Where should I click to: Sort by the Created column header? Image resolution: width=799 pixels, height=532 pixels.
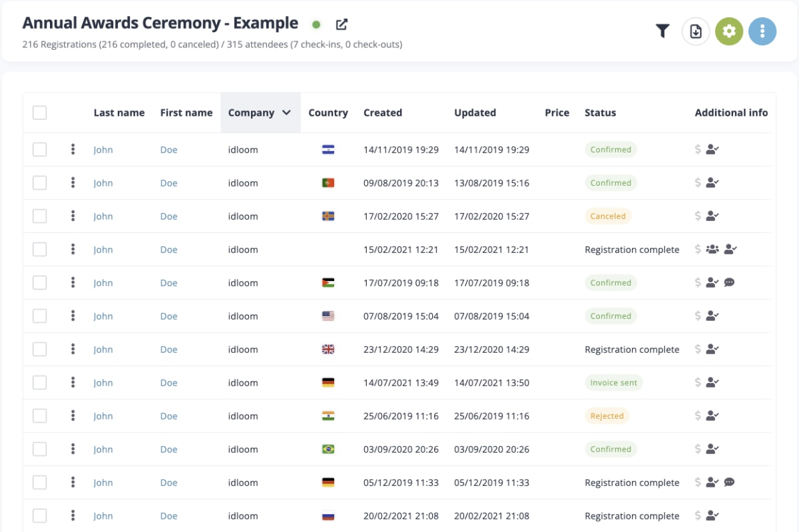[x=383, y=113]
